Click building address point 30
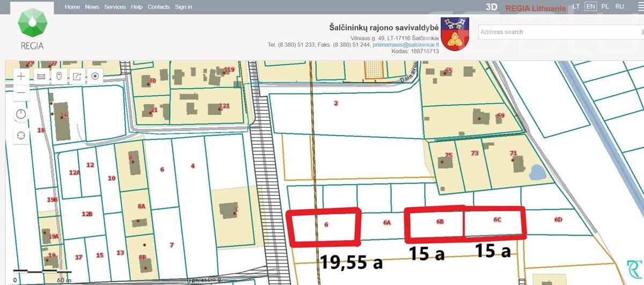 pos(152,81)
